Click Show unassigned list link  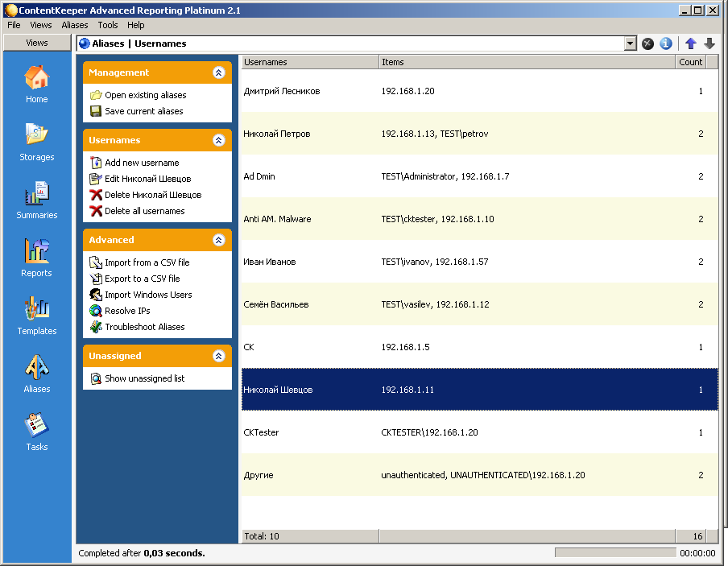145,378
